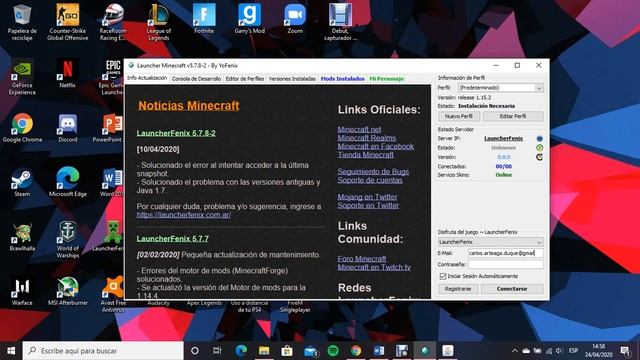Select Counter-Strike Global Offensive desktop icon

tap(67, 22)
